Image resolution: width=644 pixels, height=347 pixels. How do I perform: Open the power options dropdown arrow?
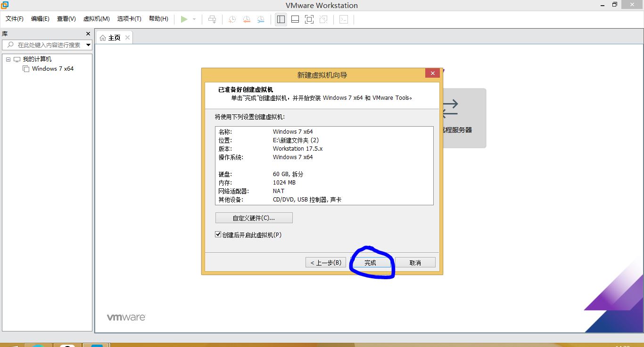tap(193, 19)
